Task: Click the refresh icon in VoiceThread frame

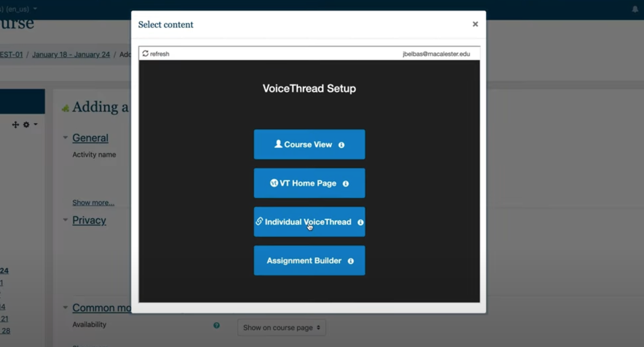Action: coord(145,54)
